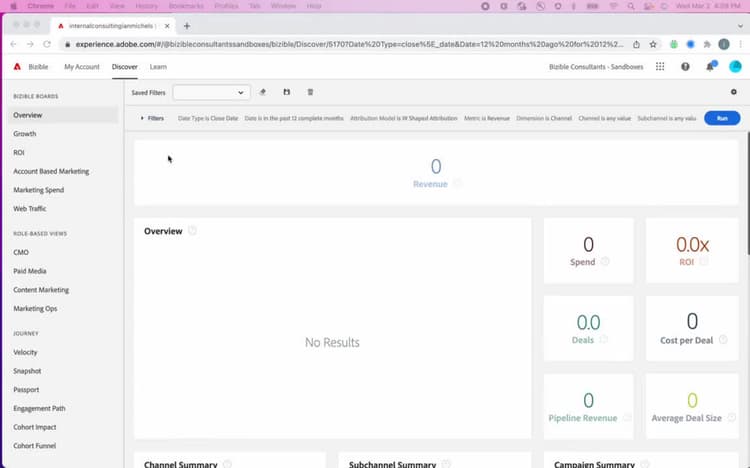Click the info icon next to Spend
The width and height of the screenshot is (750, 468).
point(605,262)
